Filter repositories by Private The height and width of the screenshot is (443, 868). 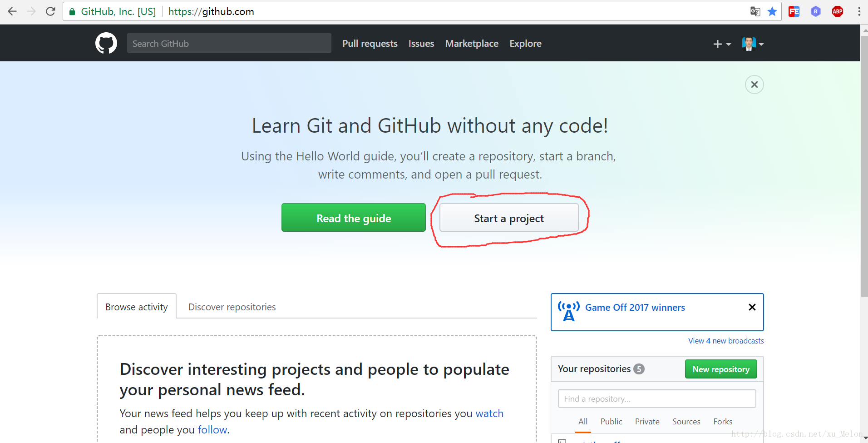point(647,422)
